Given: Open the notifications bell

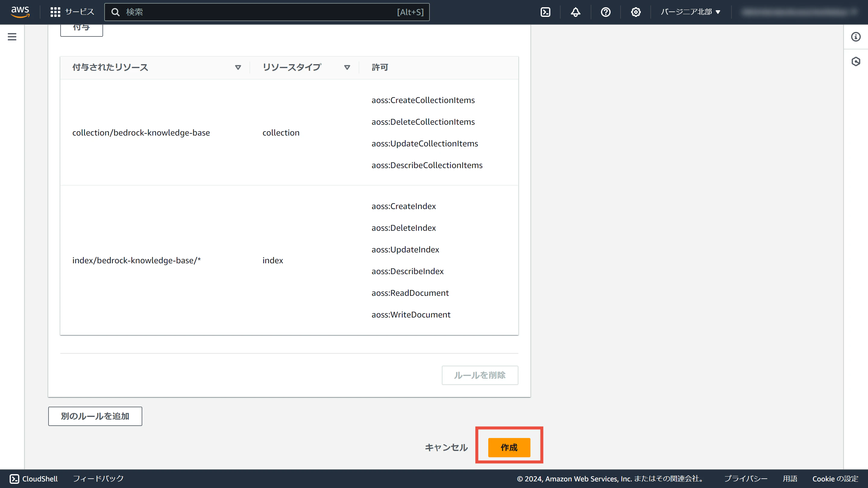Looking at the screenshot, I should tap(575, 12).
